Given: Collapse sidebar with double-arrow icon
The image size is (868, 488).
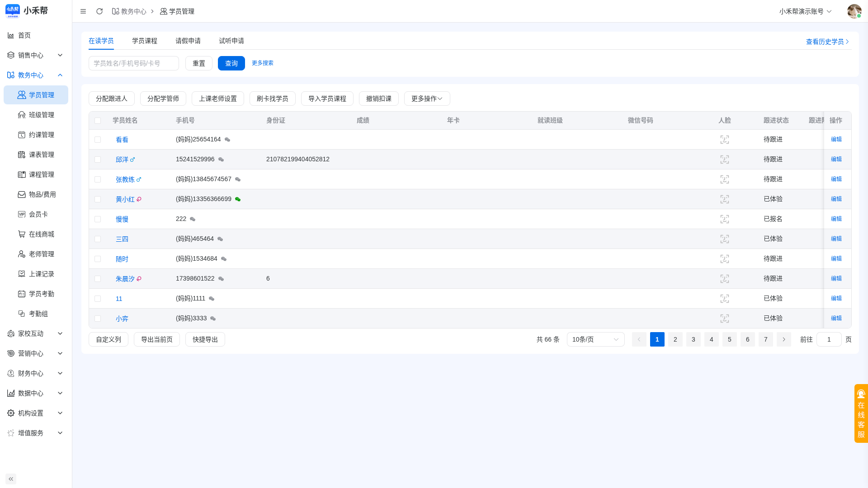Looking at the screenshot, I should pyautogui.click(x=11, y=479).
